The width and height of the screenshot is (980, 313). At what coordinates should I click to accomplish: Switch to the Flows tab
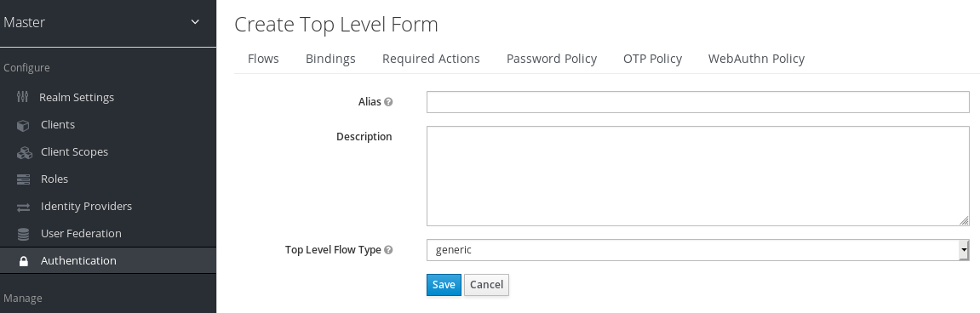click(263, 59)
